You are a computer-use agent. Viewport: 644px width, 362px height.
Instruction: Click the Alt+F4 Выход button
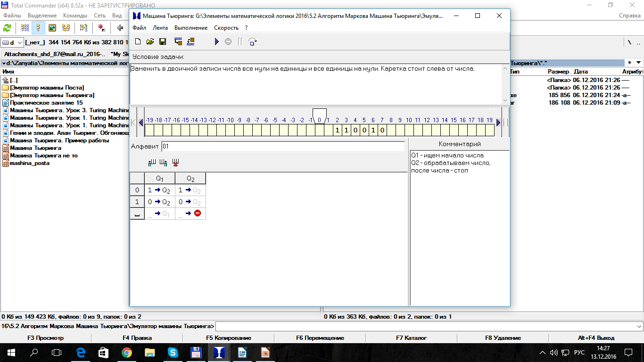point(596,338)
